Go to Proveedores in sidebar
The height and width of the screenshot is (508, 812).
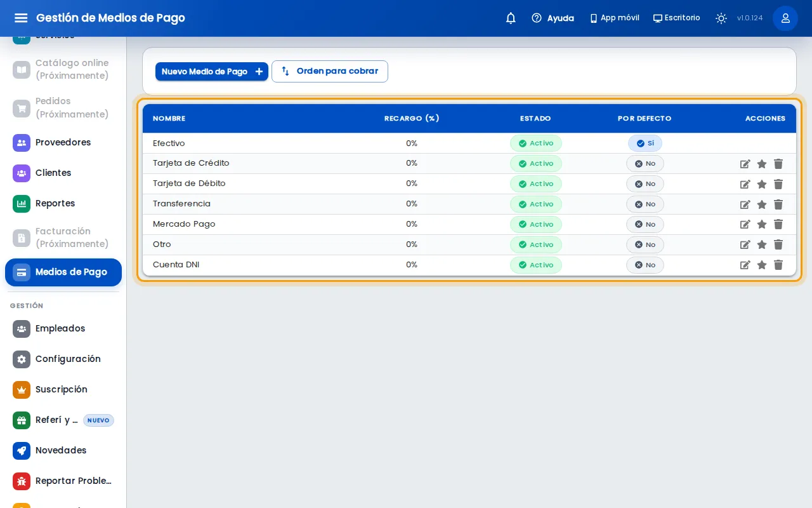point(63,142)
